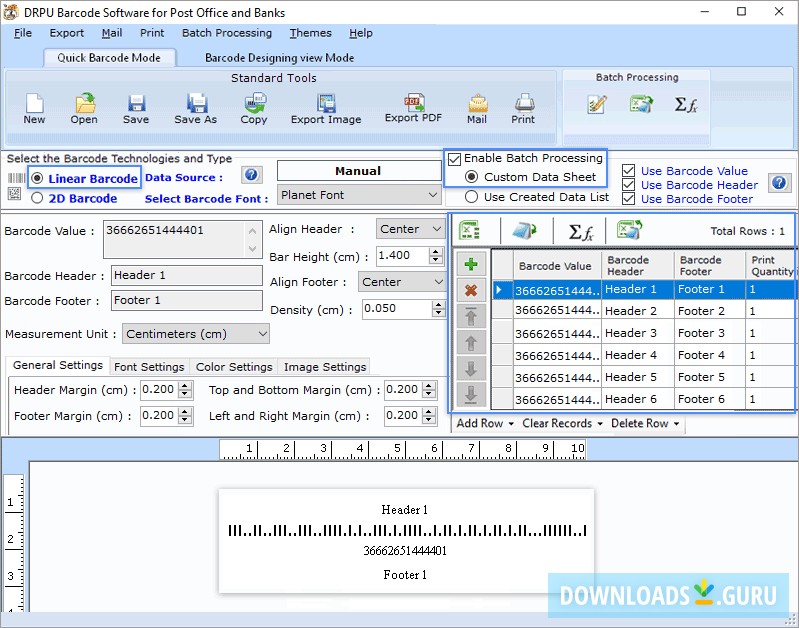Click the Clear Records button
The width and height of the screenshot is (799, 628).
click(x=561, y=423)
